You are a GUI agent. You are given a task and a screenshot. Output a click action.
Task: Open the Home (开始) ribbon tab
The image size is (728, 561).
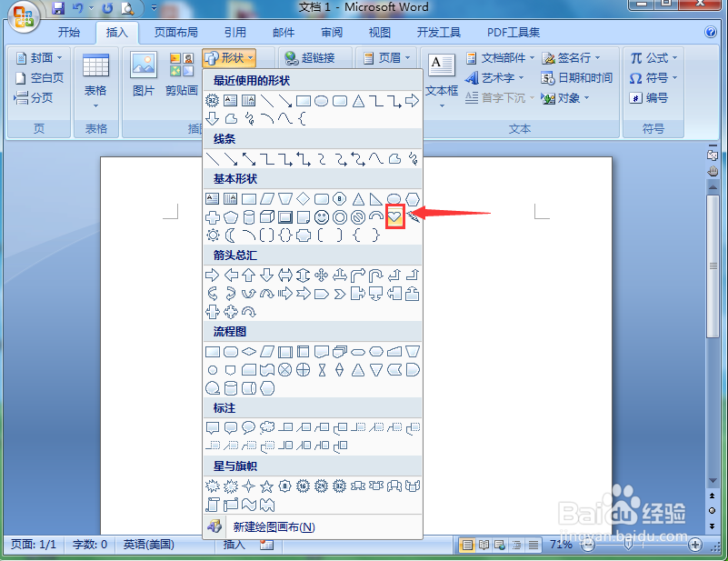pos(69,32)
